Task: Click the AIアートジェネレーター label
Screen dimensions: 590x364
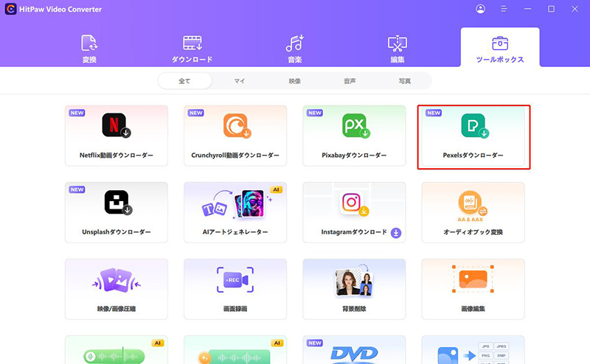Action: (235, 232)
